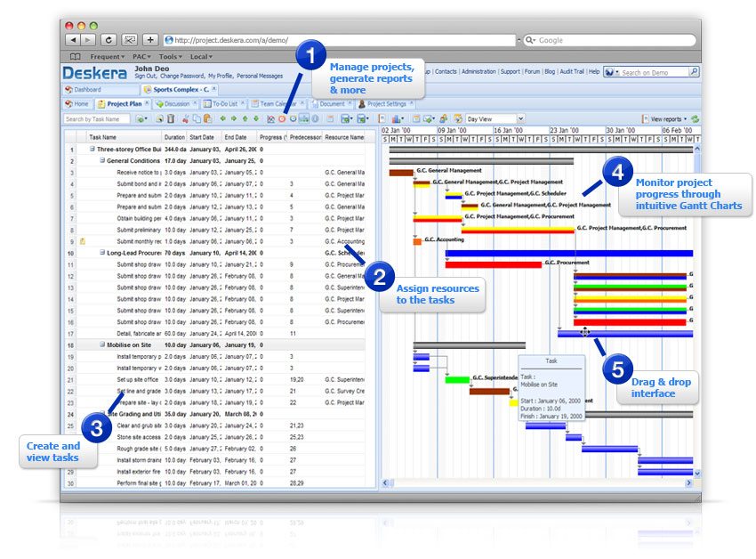Click the browser back arrow button
756x559 pixels.
pos(73,40)
